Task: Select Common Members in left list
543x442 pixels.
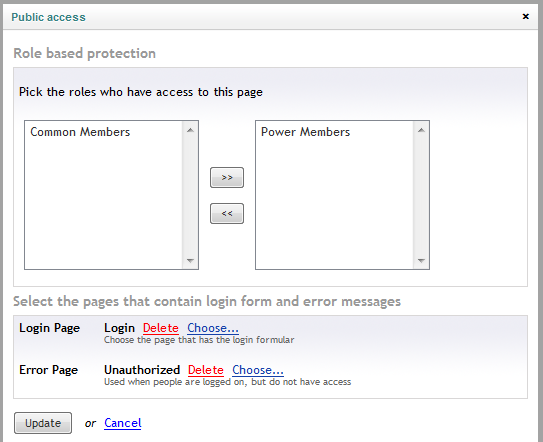Action: pos(80,132)
